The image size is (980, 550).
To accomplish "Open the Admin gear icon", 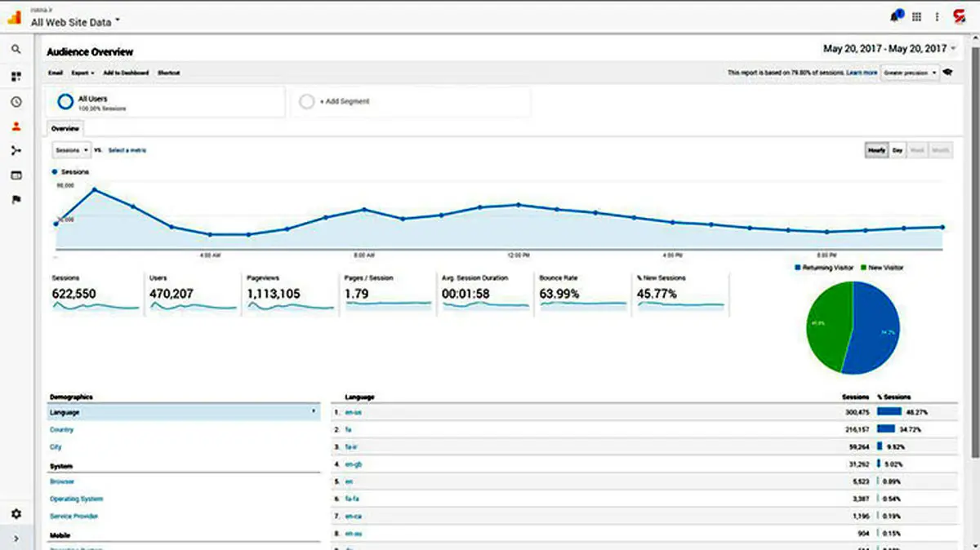I will pyautogui.click(x=16, y=514).
